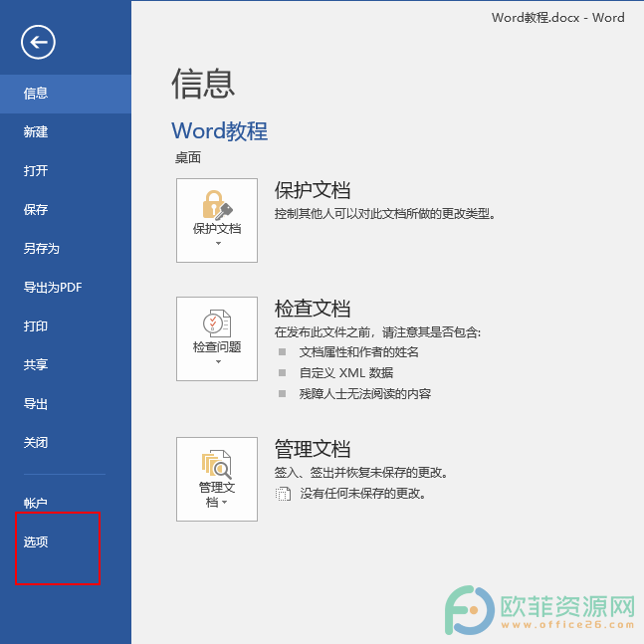
Task: Click the 自定义 XML 数据 item
Action: (x=346, y=373)
